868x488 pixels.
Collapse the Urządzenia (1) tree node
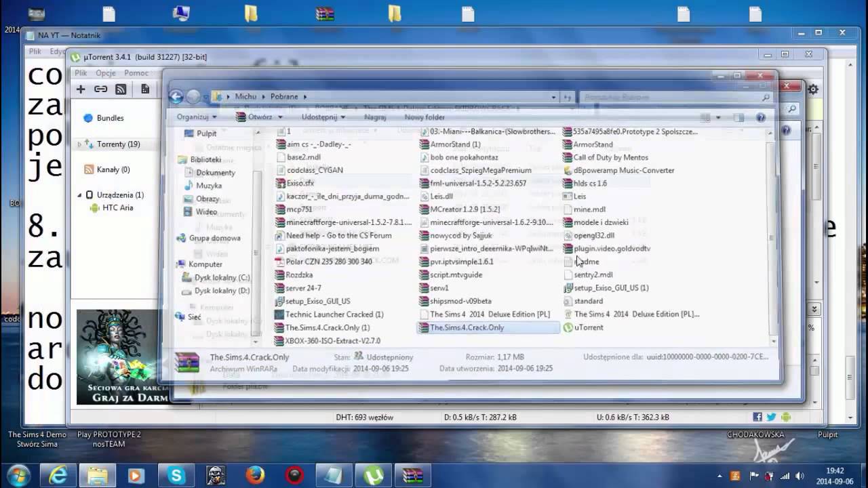tap(79, 195)
